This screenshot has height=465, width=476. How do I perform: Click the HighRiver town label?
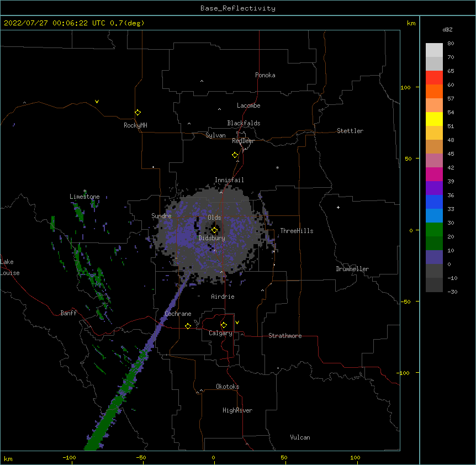[237, 410]
